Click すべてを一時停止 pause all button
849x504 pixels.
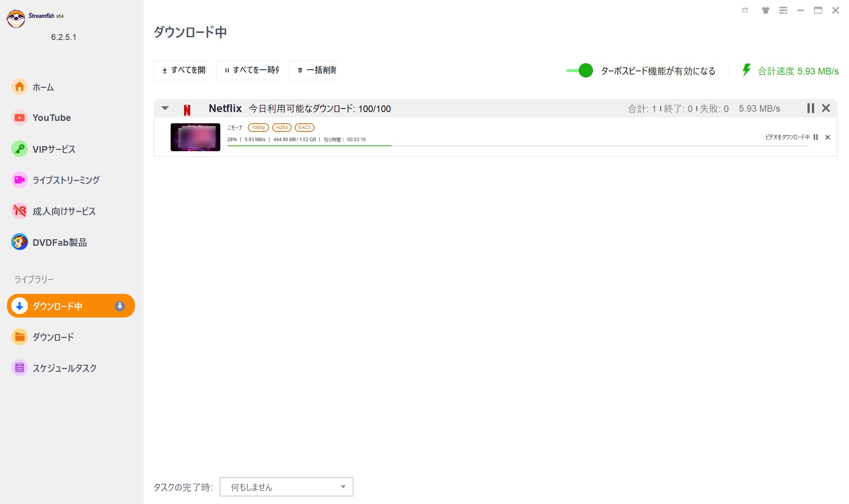click(247, 70)
